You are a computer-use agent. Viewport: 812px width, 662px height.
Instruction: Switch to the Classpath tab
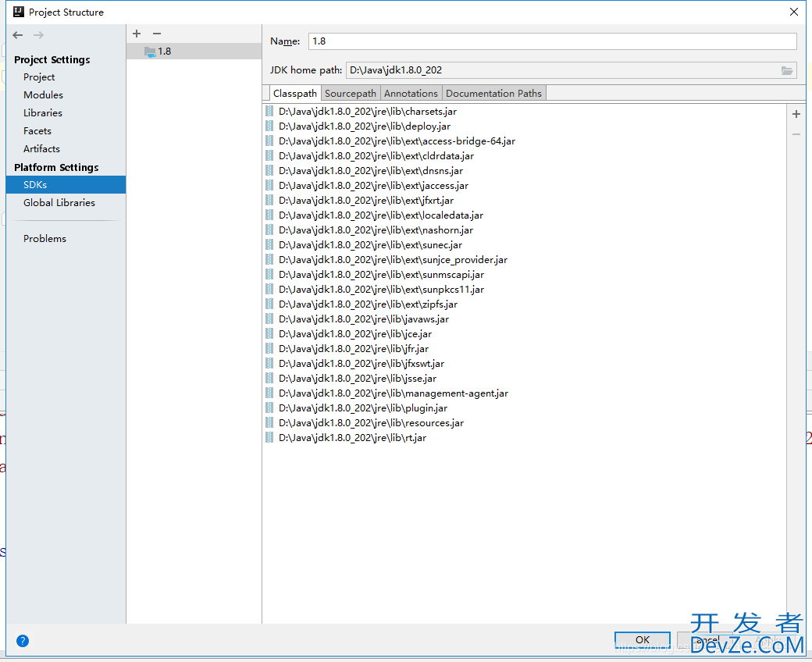click(294, 93)
